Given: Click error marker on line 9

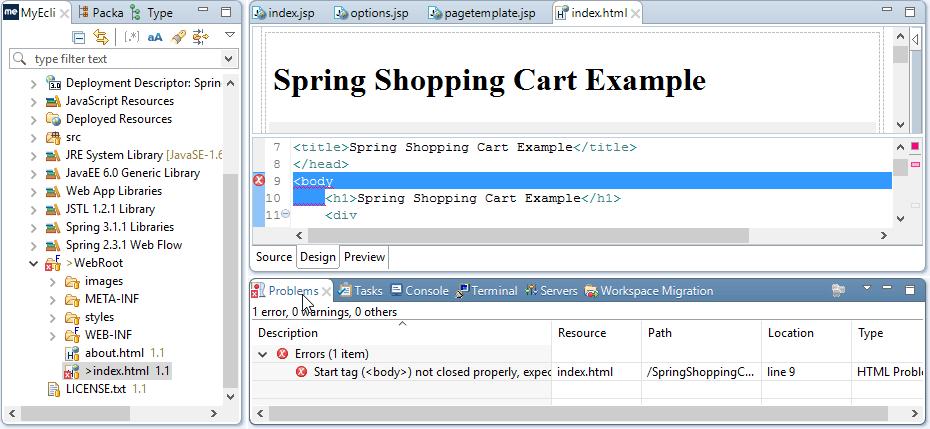Looking at the screenshot, I should click(259, 180).
